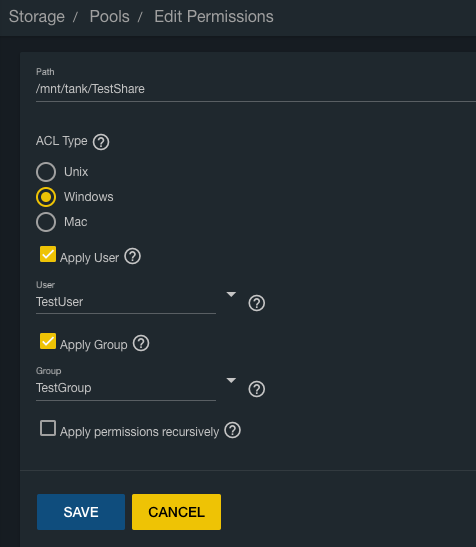476x547 pixels.
Task: Select the Unix ACL type
Action: [x=46, y=172]
